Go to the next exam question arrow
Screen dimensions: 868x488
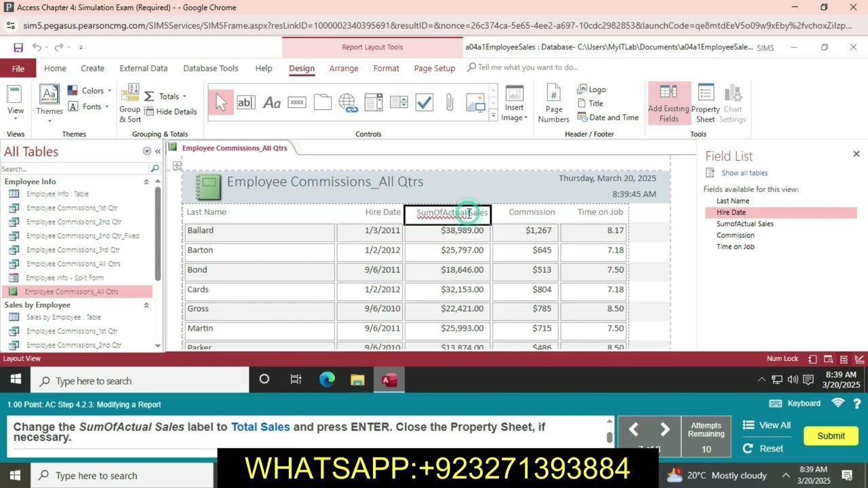pyautogui.click(x=665, y=429)
